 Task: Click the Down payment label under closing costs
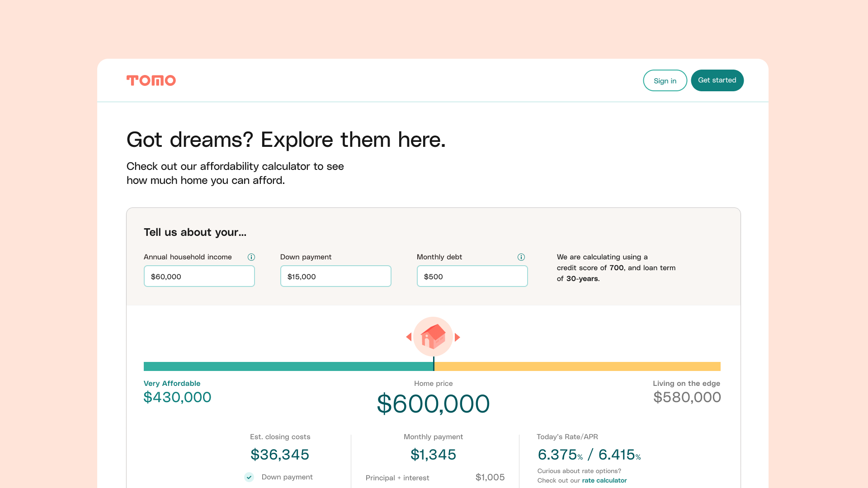pos(287,477)
